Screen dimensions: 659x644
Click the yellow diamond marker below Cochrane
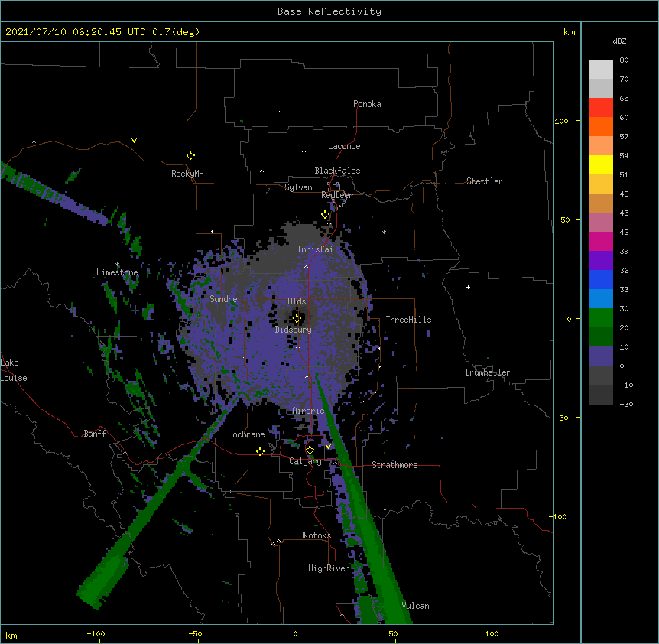click(x=260, y=451)
